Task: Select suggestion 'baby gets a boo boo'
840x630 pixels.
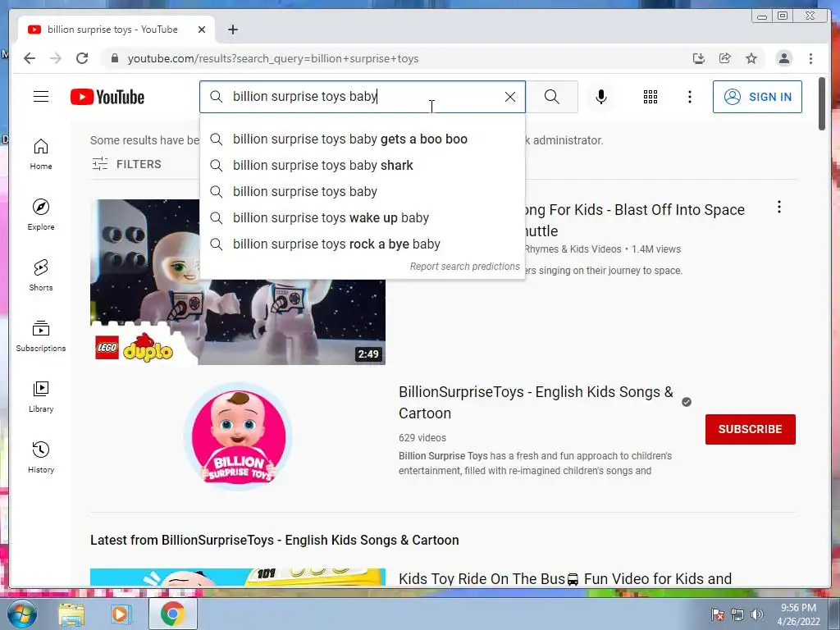Action: click(x=362, y=139)
